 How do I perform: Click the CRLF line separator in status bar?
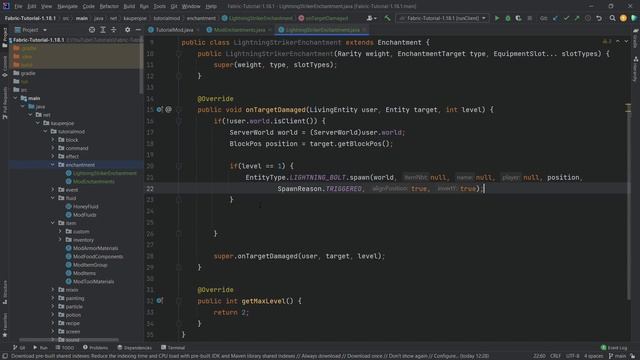556,356
